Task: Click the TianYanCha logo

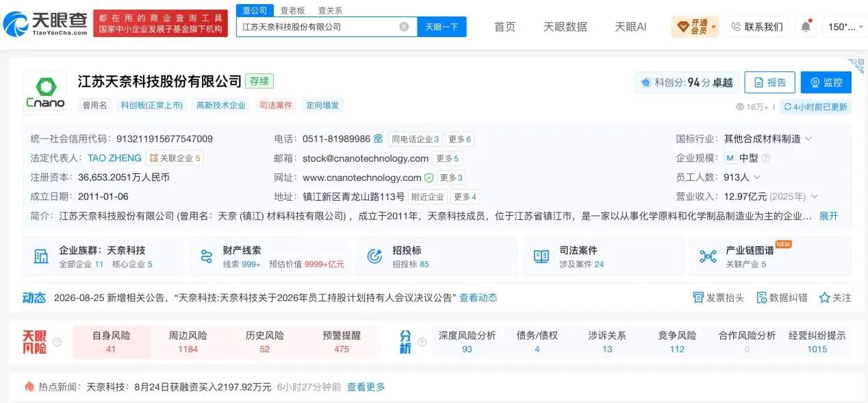Action: click(45, 24)
